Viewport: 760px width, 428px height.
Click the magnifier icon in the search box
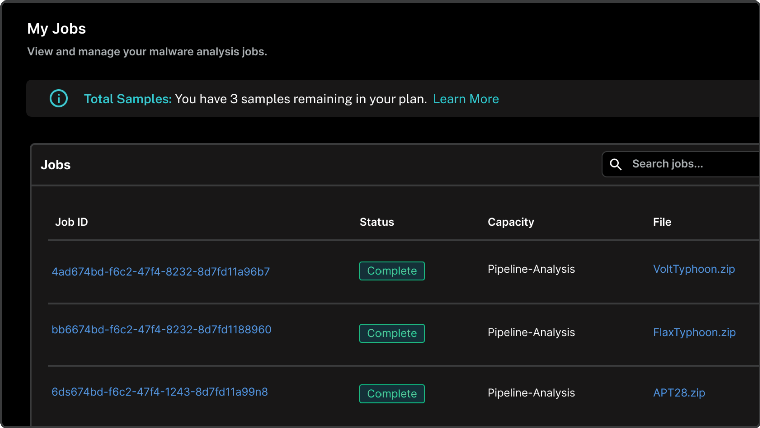(x=616, y=164)
